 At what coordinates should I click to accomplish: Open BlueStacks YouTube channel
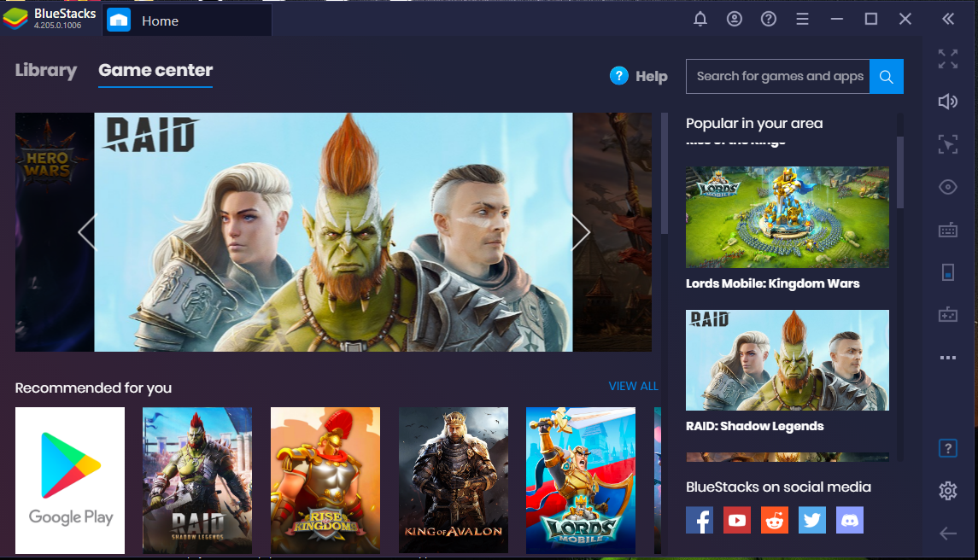pyautogui.click(x=737, y=520)
